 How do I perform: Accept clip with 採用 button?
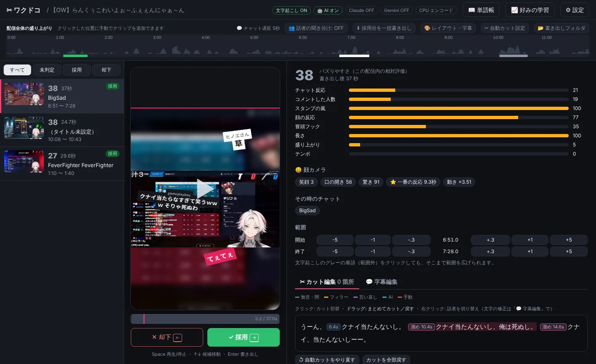coord(243,337)
